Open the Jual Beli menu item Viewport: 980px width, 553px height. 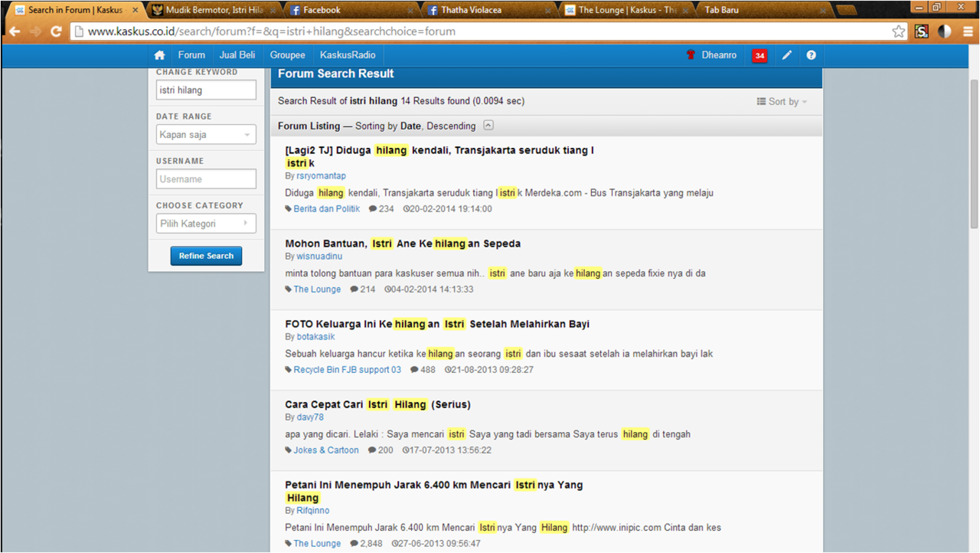(x=237, y=55)
